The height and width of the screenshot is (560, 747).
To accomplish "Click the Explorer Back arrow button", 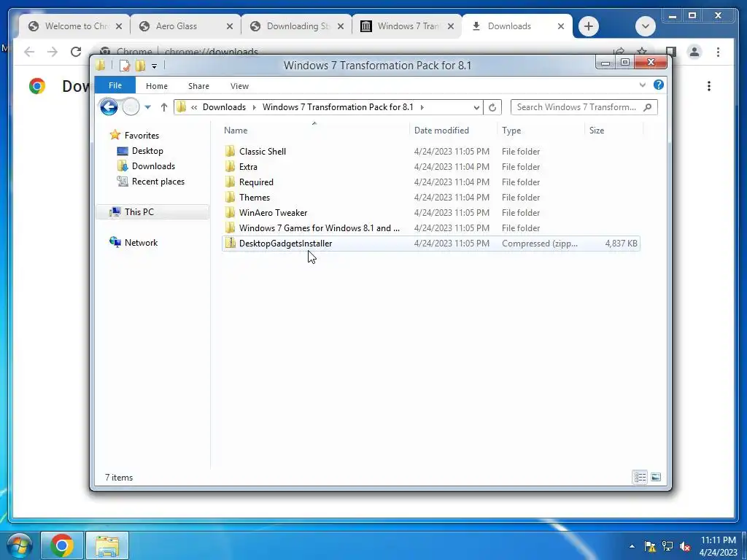I will click(109, 106).
